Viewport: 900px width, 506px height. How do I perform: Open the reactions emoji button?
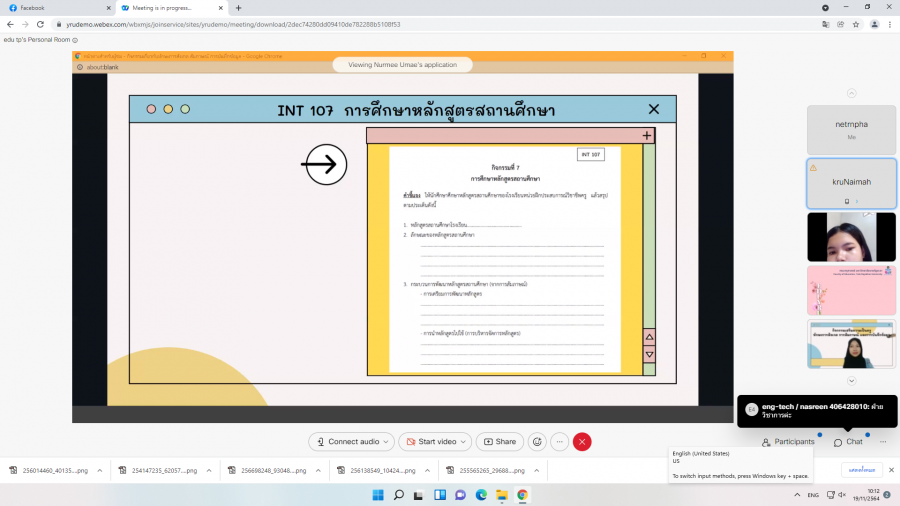pyautogui.click(x=537, y=441)
